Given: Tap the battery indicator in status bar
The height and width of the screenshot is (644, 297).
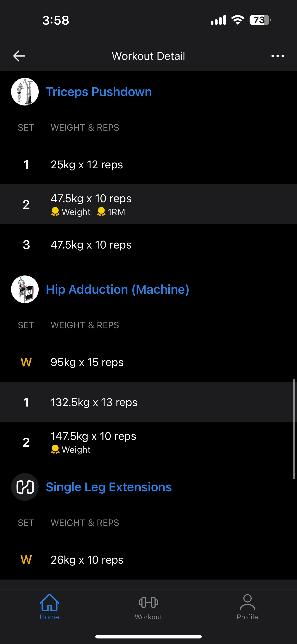Looking at the screenshot, I should tap(260, 20).
